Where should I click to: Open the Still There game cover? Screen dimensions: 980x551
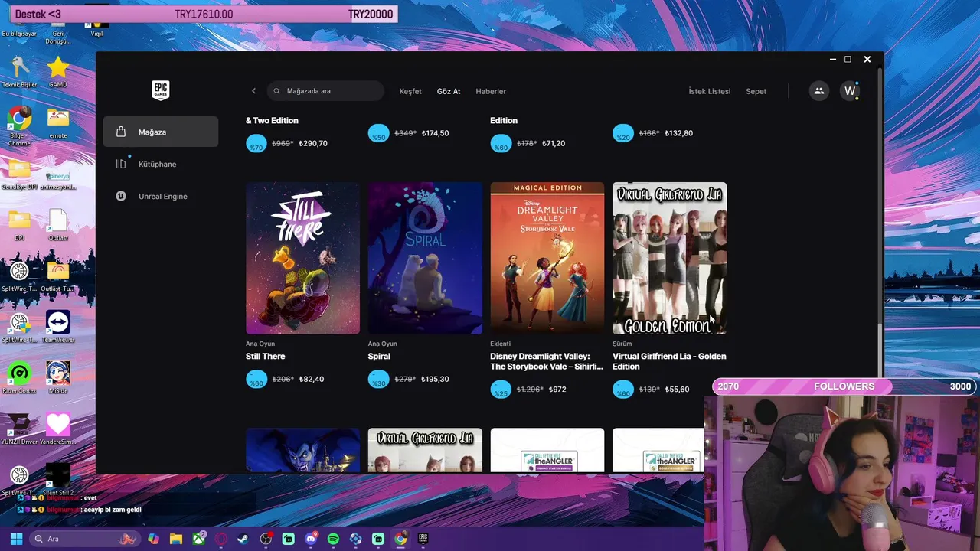pos(302,258)
